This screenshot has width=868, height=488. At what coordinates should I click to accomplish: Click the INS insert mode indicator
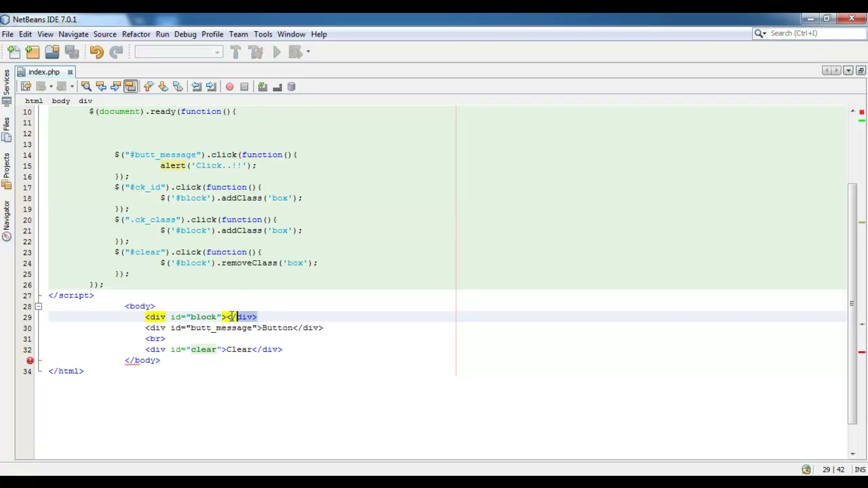click(x=860, y=469)
